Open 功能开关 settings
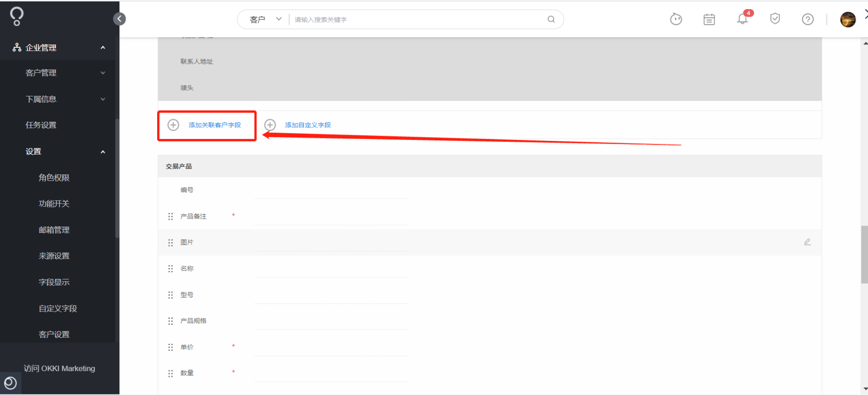 point(54,203)
